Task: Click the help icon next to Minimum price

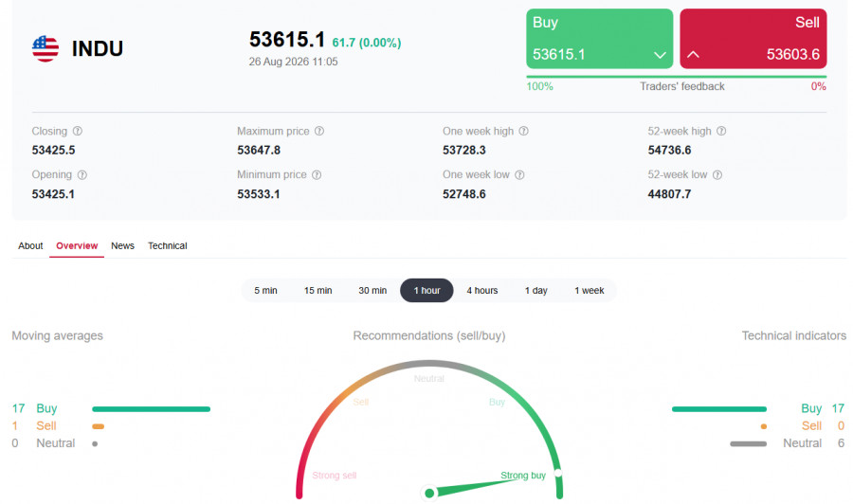Action: point(317,175)
